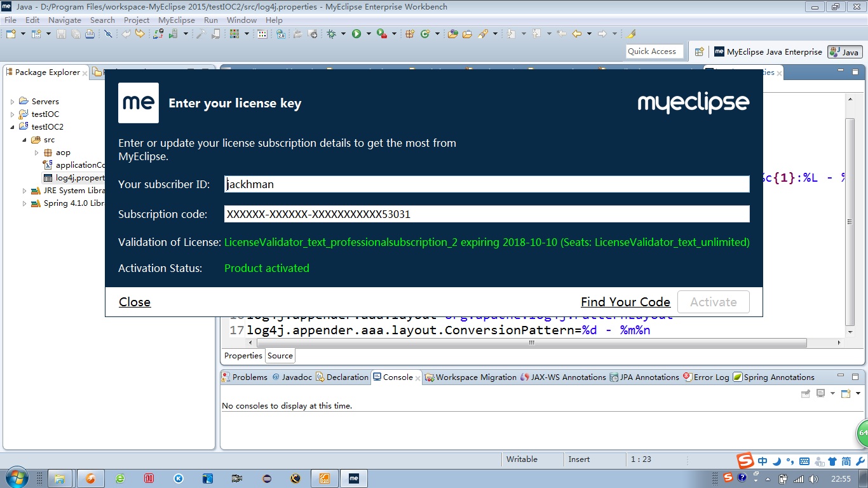Viewport: 868px width, 488px height.
Task: Expand the Servers node in Package Explorer
Action: click(12, 102)
